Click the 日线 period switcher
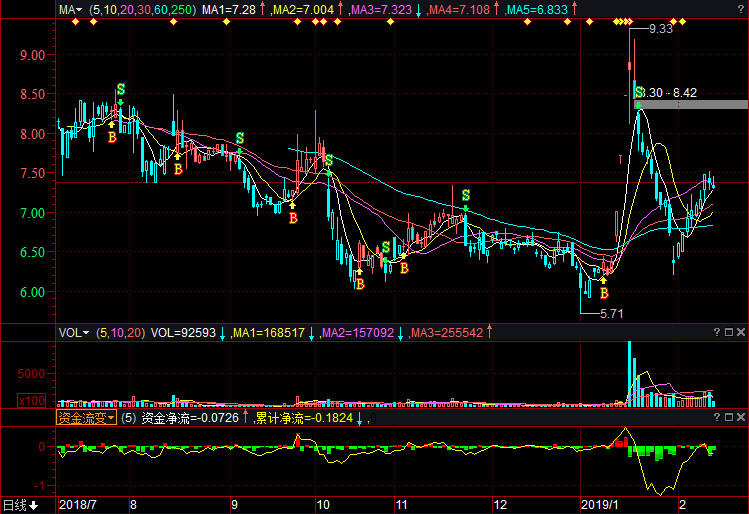749x514 pixels. (19, 505)
